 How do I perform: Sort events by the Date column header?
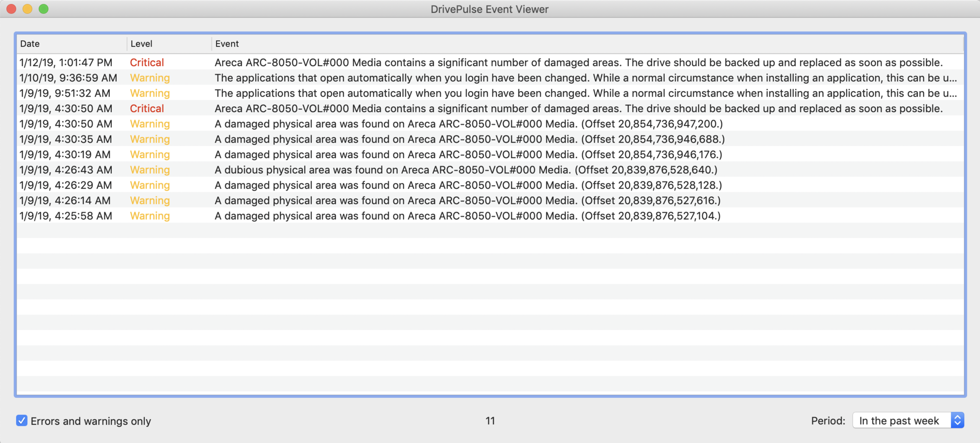pos(72,44)
